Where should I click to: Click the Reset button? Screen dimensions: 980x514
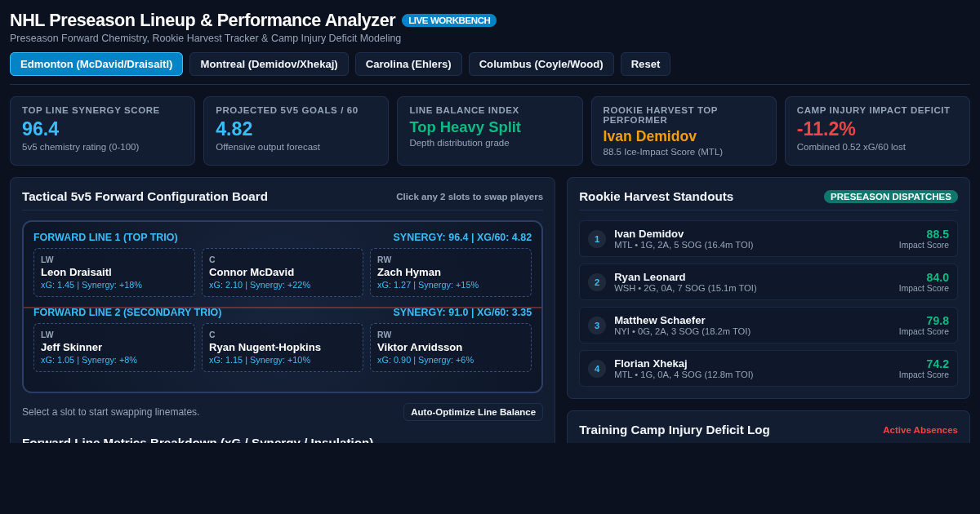[645, 64]
